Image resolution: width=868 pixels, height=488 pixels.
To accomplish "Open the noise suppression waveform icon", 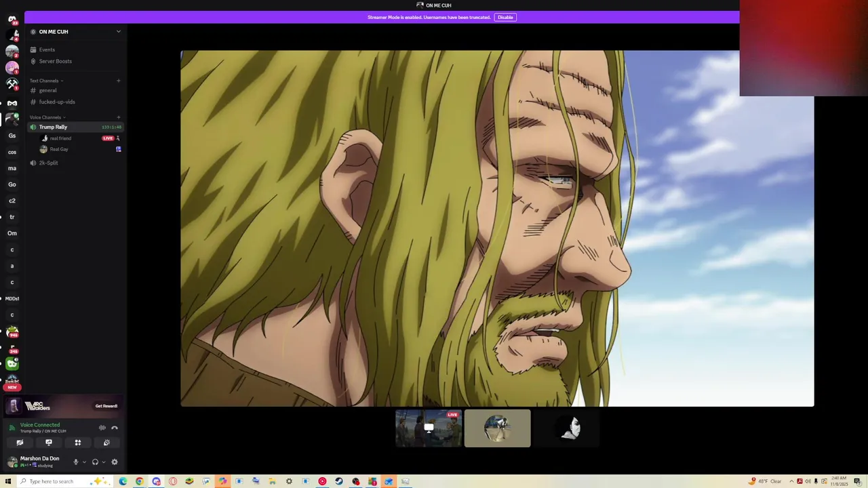I will pyautogui.click(x=102, y=428).
